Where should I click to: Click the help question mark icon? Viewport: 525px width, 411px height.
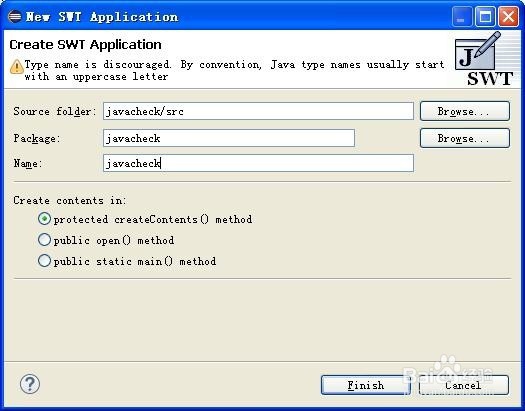(30, 384)
